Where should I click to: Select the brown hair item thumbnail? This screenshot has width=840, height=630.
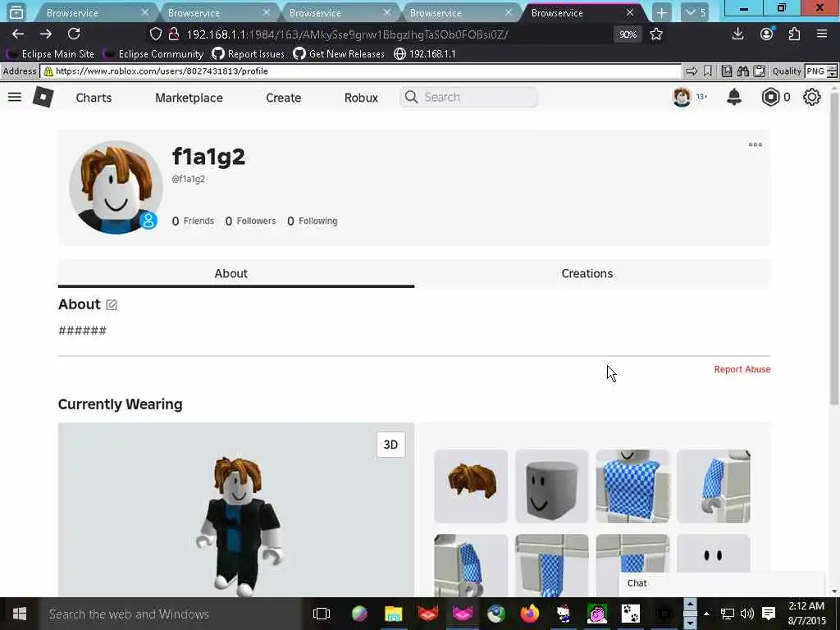471,486
